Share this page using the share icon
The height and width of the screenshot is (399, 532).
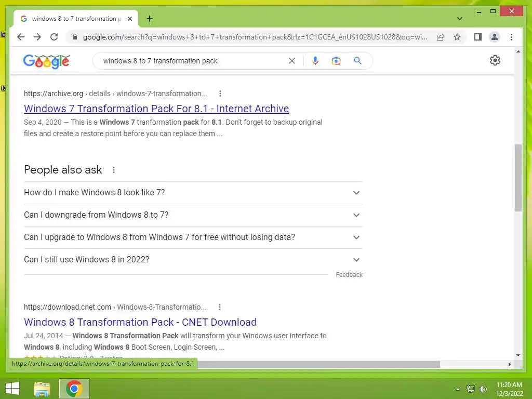pyautogui.click(x=441, y=37)
